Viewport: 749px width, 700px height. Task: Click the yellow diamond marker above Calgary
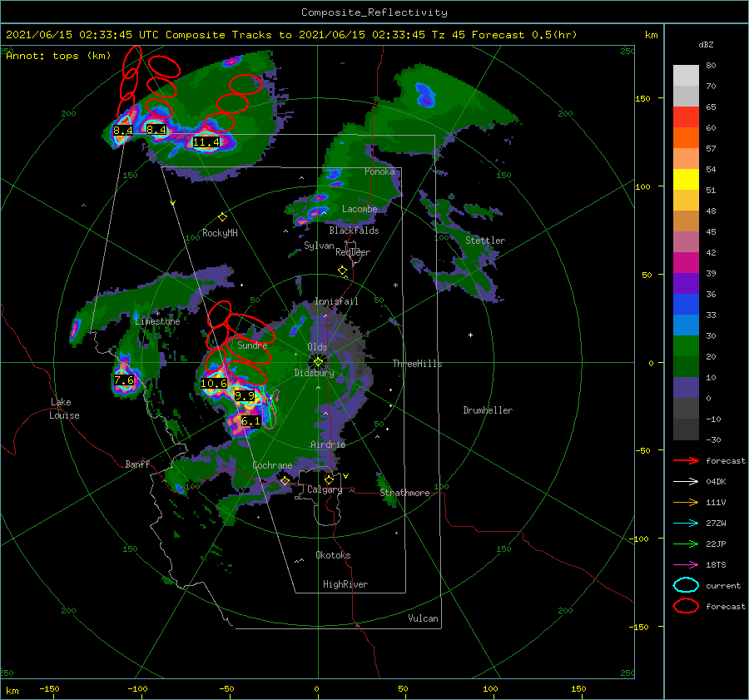coord(329,479)
